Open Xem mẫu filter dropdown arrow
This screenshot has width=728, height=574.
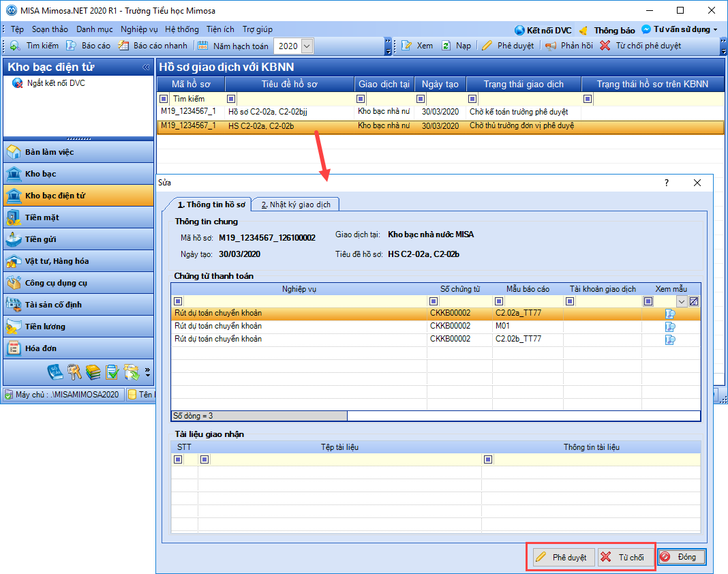point(681,301)
